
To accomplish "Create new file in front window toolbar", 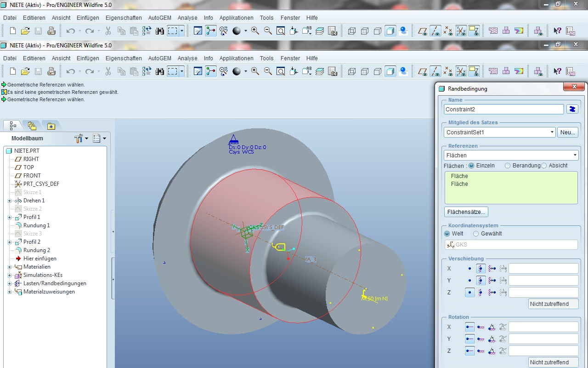I will pos(13,71).
